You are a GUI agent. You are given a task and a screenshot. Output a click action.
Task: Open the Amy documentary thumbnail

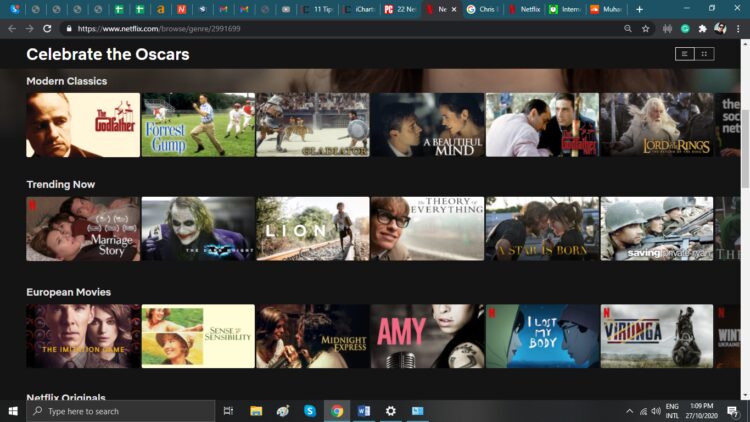428,336
